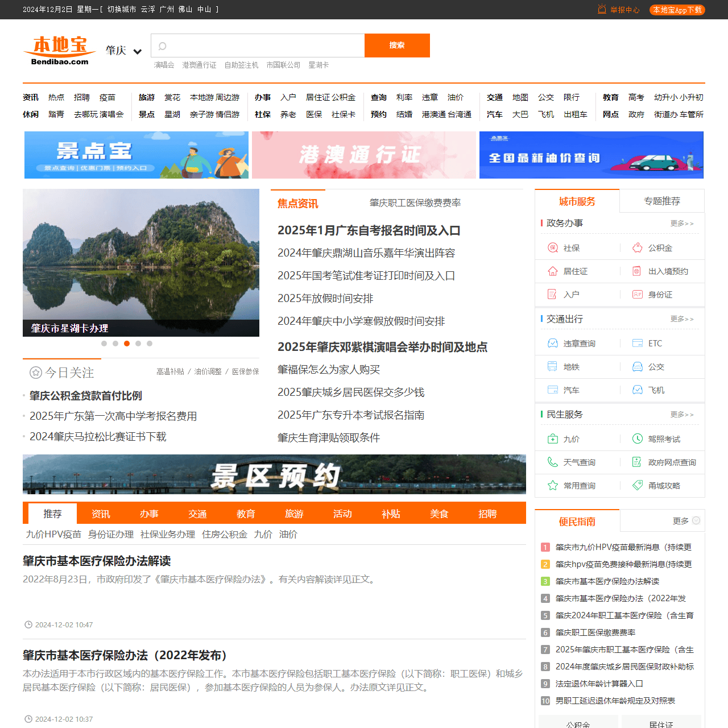Click the 天气查询 phone icon
The width and height of the screenshot is (728, 728).
[x=553, y=462]
